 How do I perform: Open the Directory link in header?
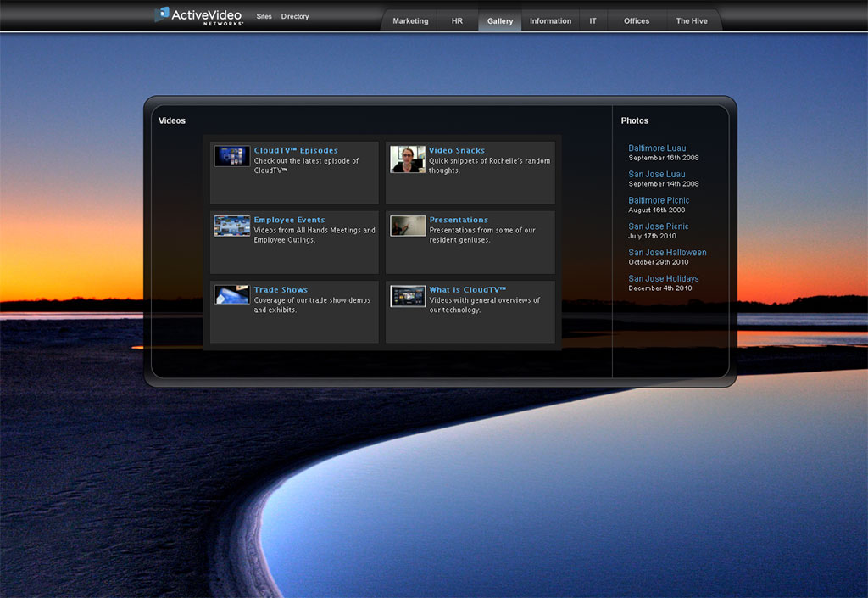point(294,17)
